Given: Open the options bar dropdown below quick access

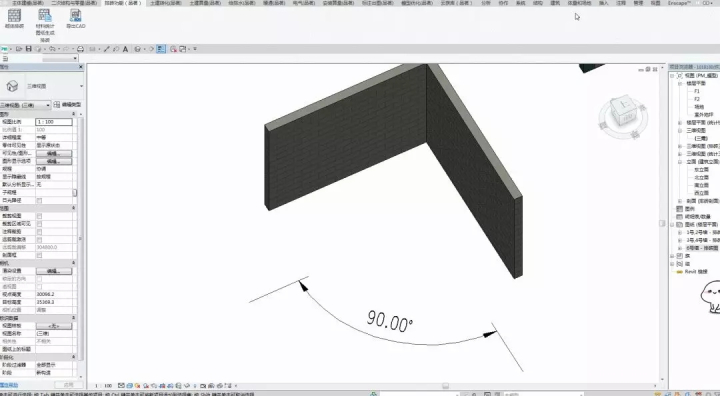Looking at the screenshot, I should (60, 58).
